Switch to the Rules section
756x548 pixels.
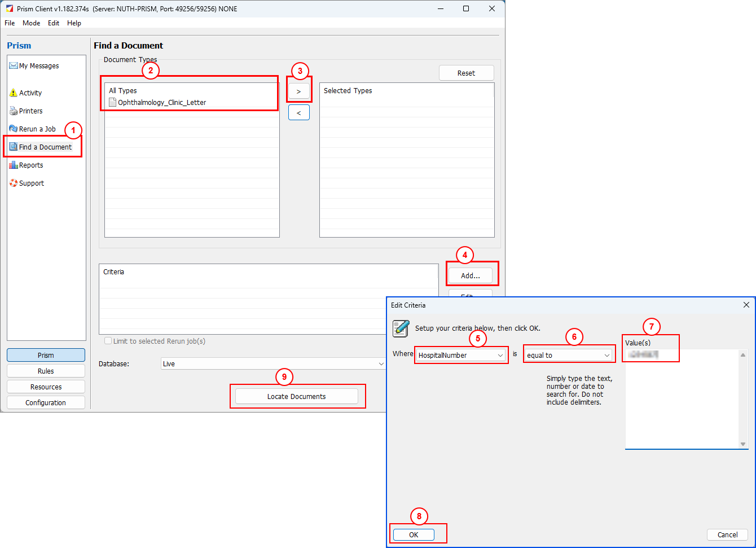[x=46, y=371]
